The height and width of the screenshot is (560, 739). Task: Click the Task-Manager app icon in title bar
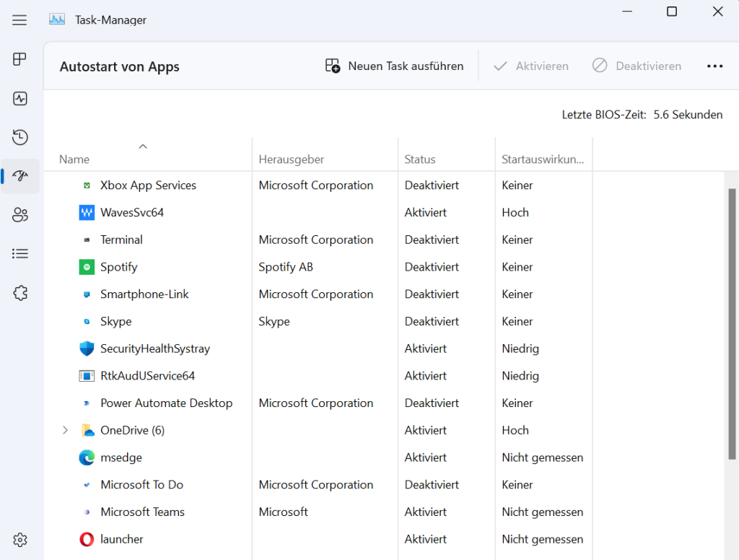(x=57, y=19)
